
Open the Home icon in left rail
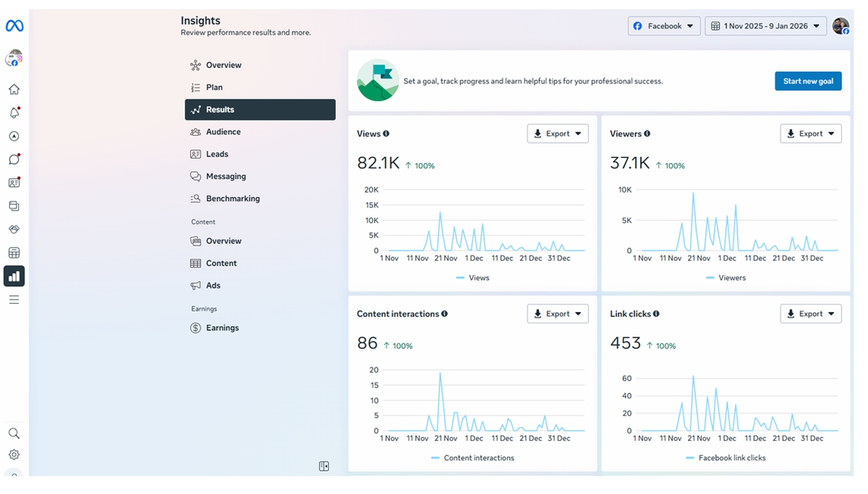[14, 90]
